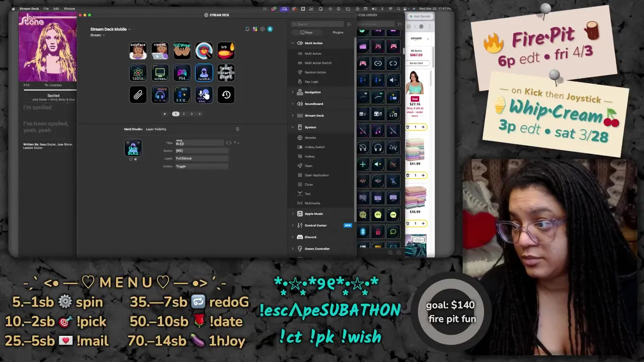
Task: Open the R user profile avatar
Action: point(270,29)
